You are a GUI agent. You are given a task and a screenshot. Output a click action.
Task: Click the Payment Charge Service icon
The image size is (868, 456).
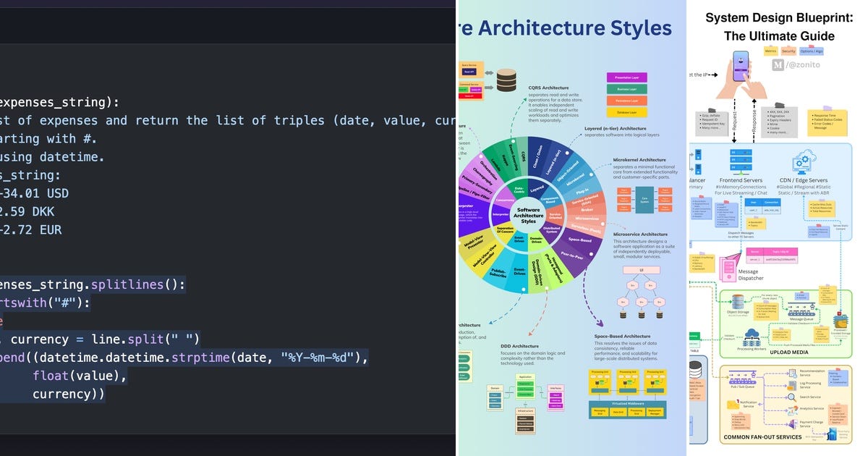click(793, 423)
